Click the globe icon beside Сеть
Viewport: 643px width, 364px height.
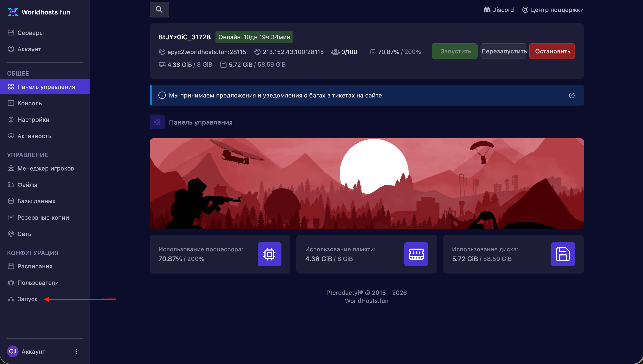[11, 234]
